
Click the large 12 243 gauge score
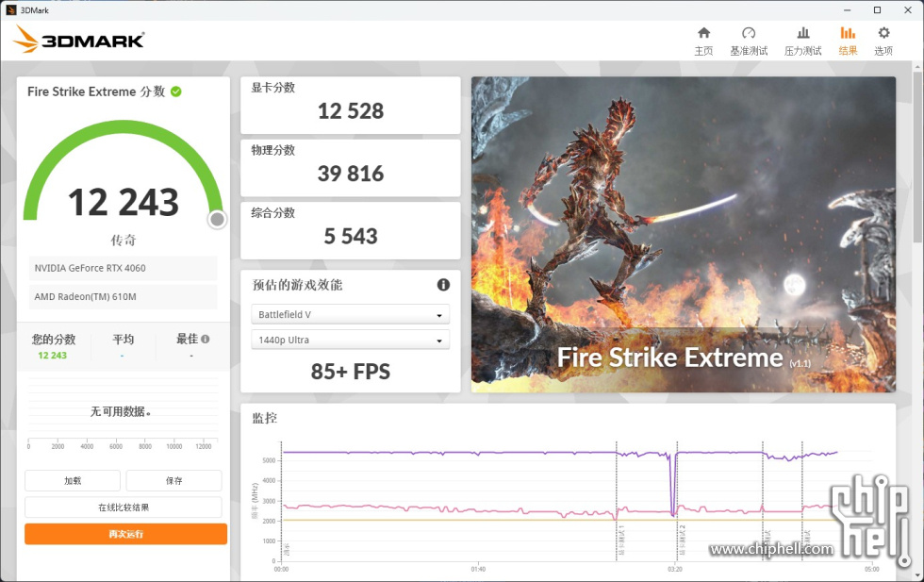click(124, 202)
